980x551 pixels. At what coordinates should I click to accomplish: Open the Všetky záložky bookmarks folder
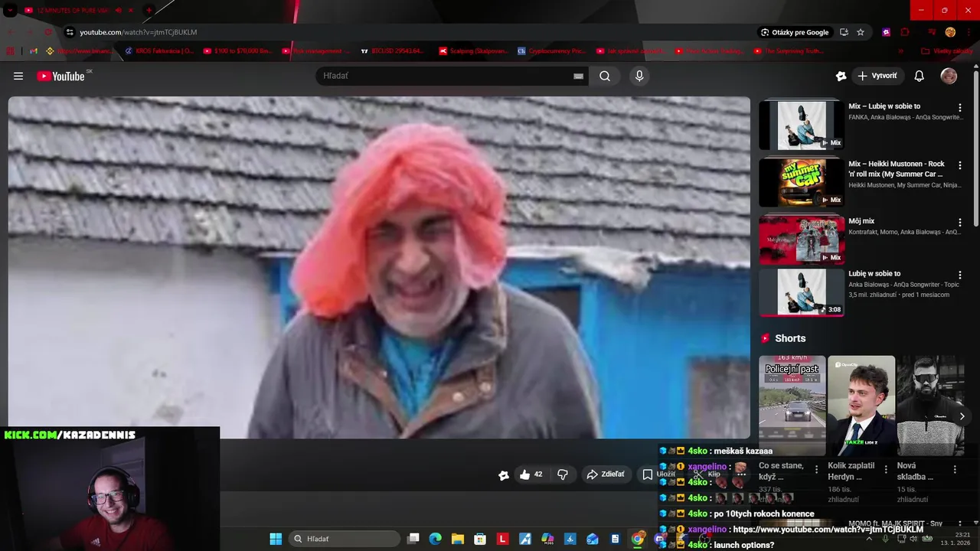[947, 51]
